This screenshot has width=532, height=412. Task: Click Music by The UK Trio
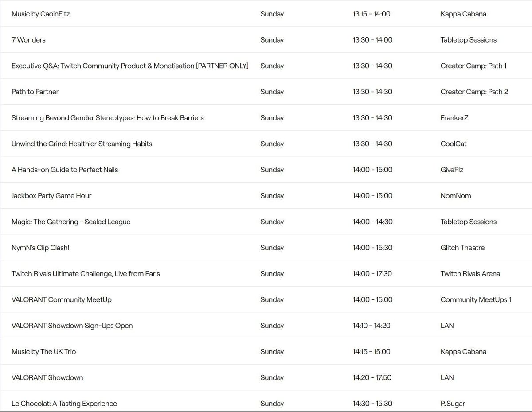click(44, 352)
